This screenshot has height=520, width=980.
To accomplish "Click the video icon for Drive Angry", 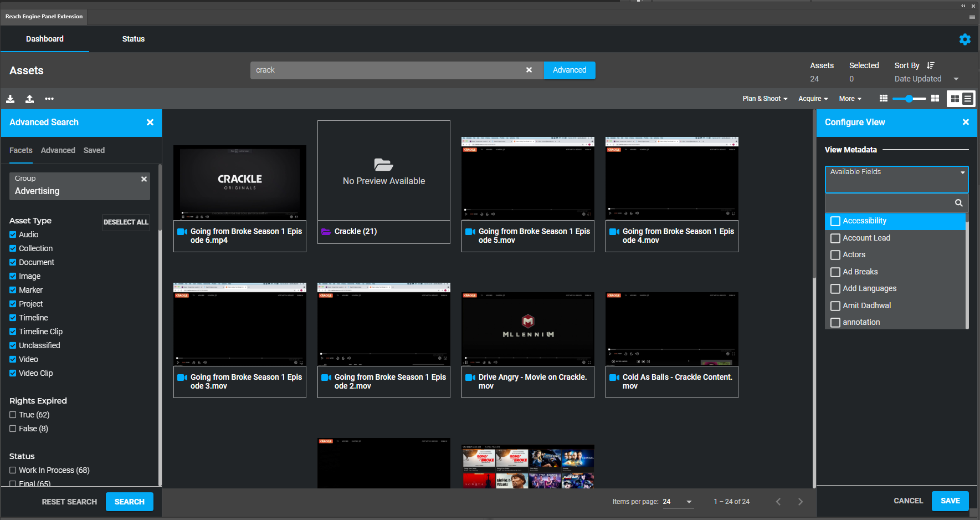I will click(x=470, y=378).
